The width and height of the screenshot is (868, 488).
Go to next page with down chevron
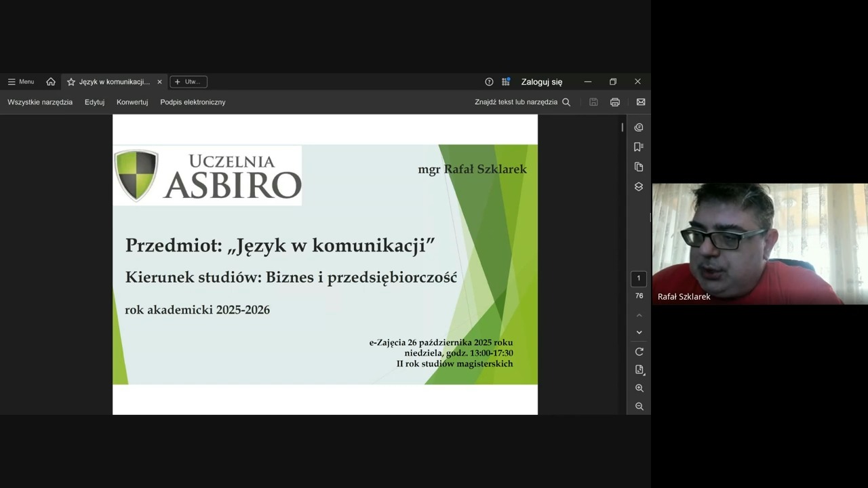pyautogui.click(x=639, y=333)
